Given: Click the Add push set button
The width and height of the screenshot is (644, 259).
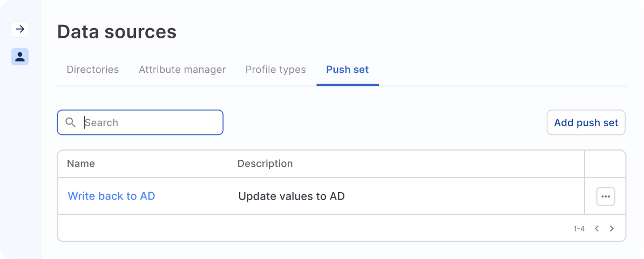Looking at the screenshot, I should 586,122.
